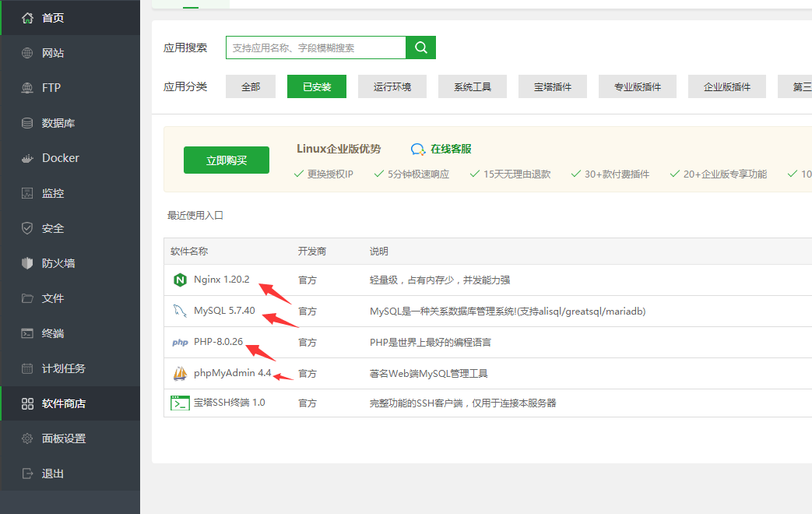The width and height of the screenshot is (812, 514).
Task: Select the 系统工具 category filter
Action: 473,86
